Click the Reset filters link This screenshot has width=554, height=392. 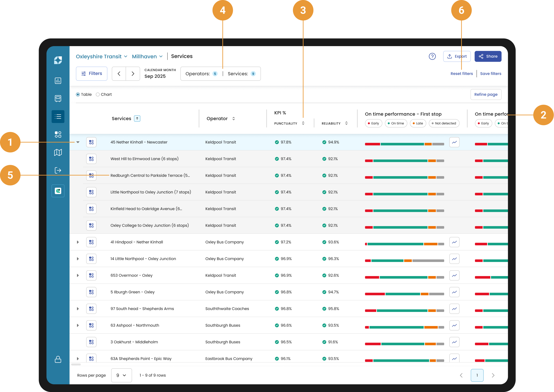click(461, 74)
